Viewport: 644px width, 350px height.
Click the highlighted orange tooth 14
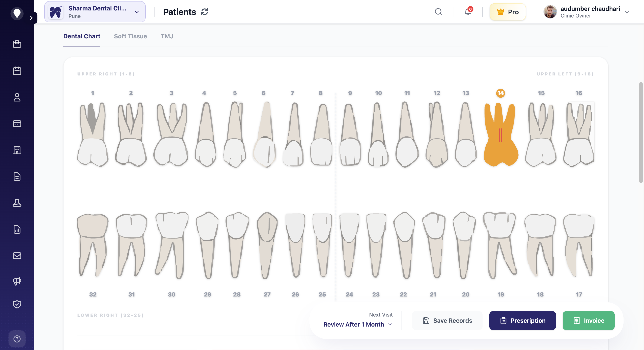[x=501, y=134]
